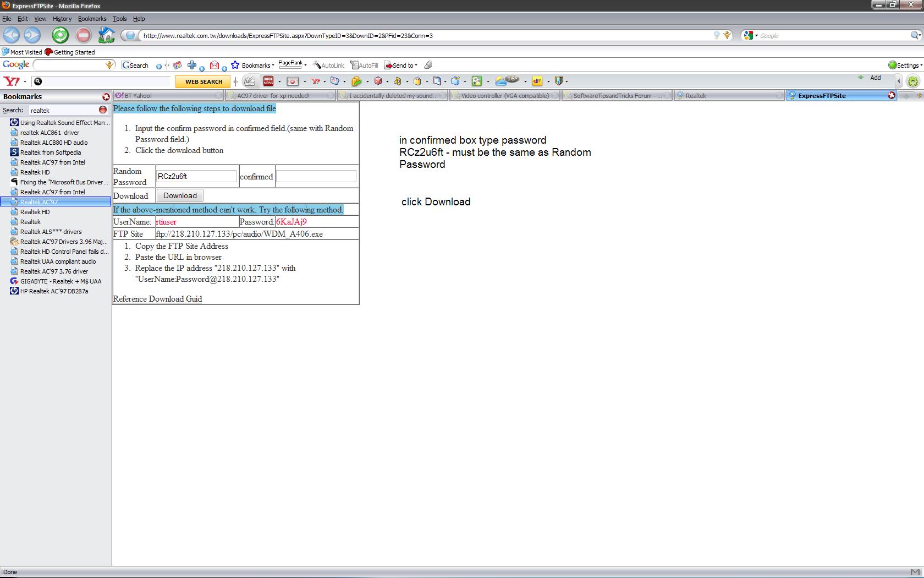Open GIGABYTE - Realtek + M$ UAA bookmark
The width and height of the screenshot is (924, 578).
click(61, 281)
